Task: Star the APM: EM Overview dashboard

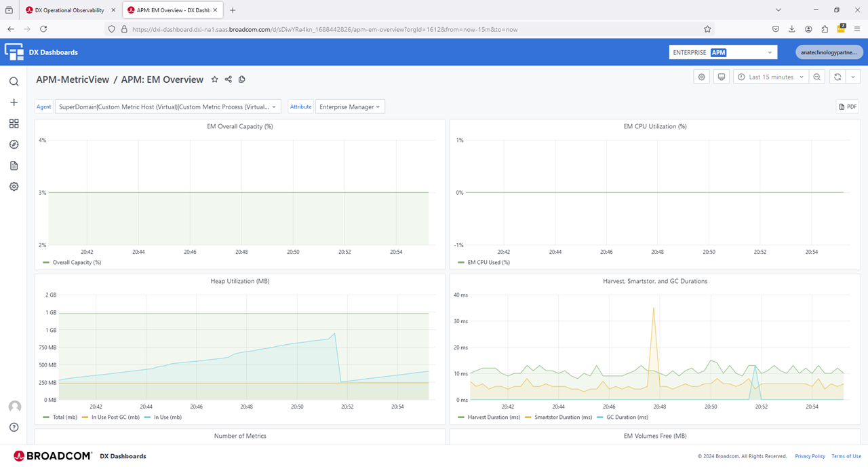Action: [215, 79]
